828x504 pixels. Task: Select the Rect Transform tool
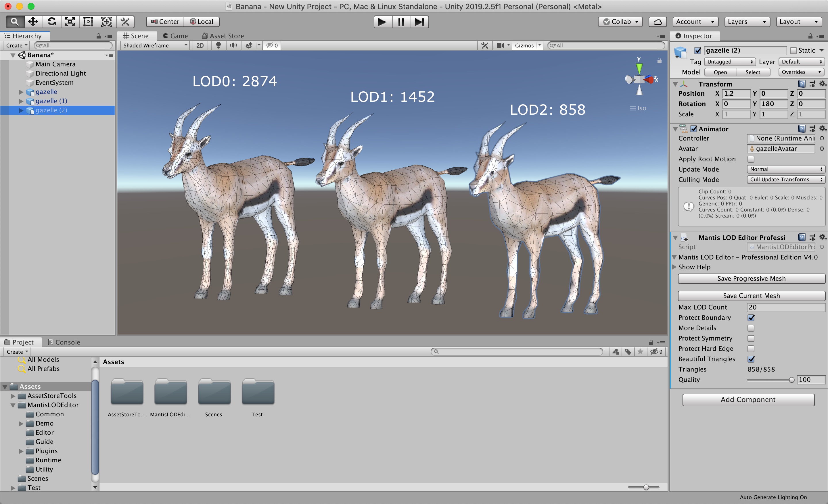[88, 22]
